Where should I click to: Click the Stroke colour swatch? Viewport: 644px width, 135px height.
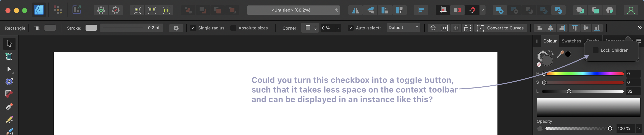pyautogui.click(x=91, y=28)
